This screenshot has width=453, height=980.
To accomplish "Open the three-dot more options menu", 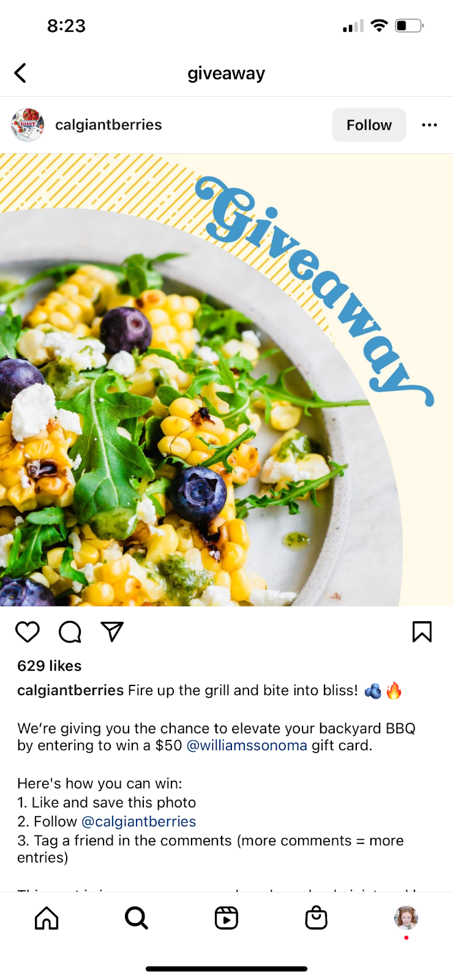I will [430, 125].
